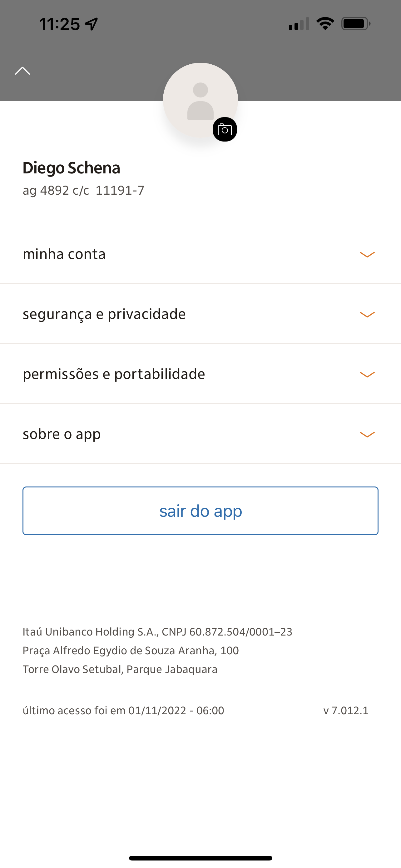
Task: Expand segurança e privacidade chevron
Action: point(367,314)
